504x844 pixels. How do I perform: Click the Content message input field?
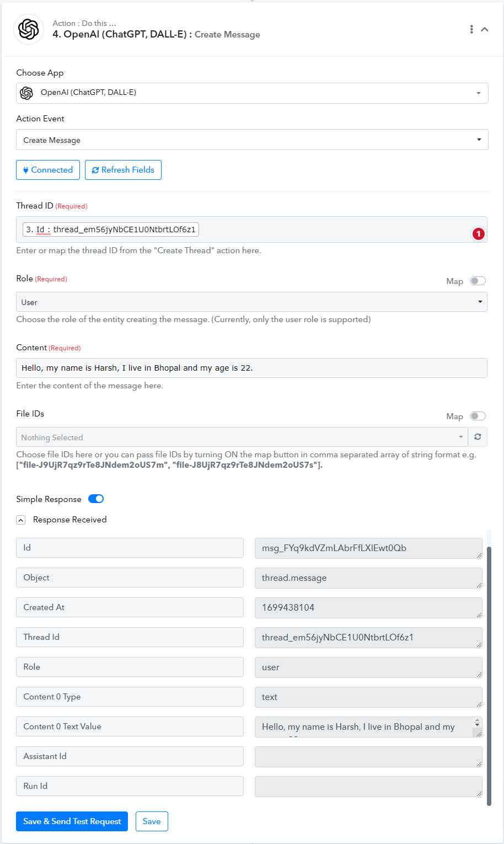coord(251,368)
